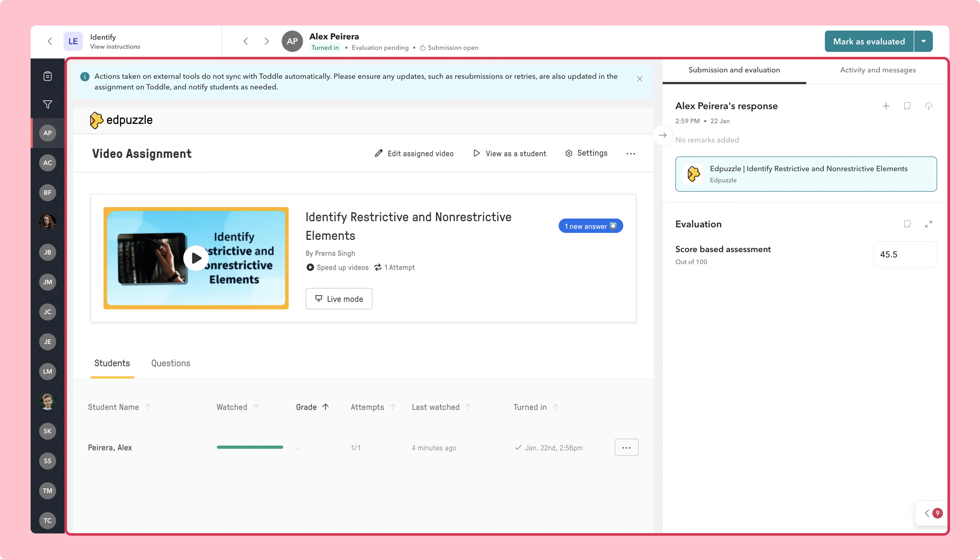This screenshot has height=559, width=980.
Task: Select student AP in sidebar
Action: click(48, 133)
